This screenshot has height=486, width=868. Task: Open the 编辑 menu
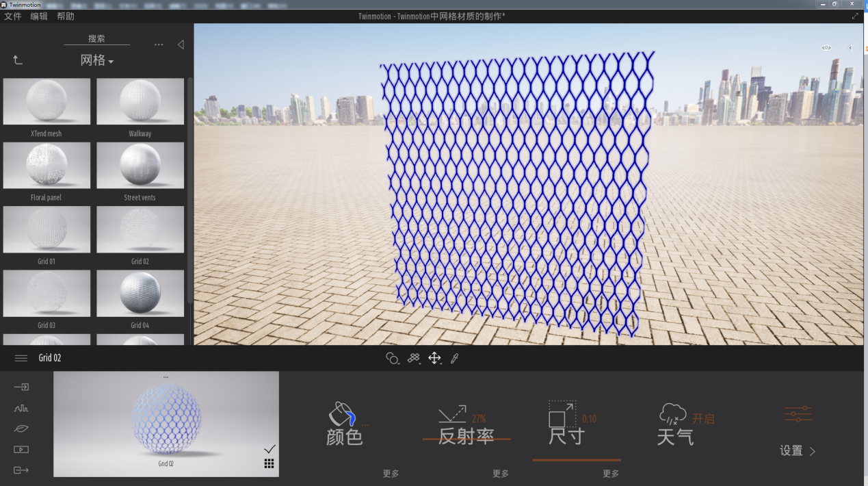click(x=39, y=16)
